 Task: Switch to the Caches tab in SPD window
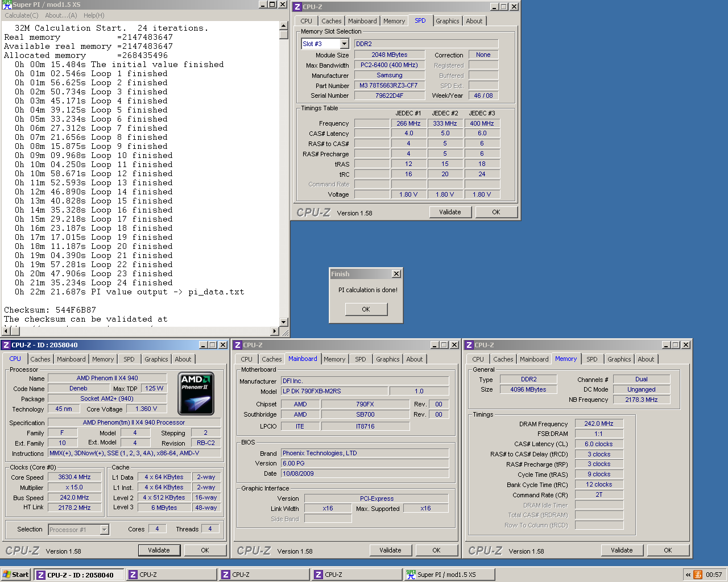point(331,21)
